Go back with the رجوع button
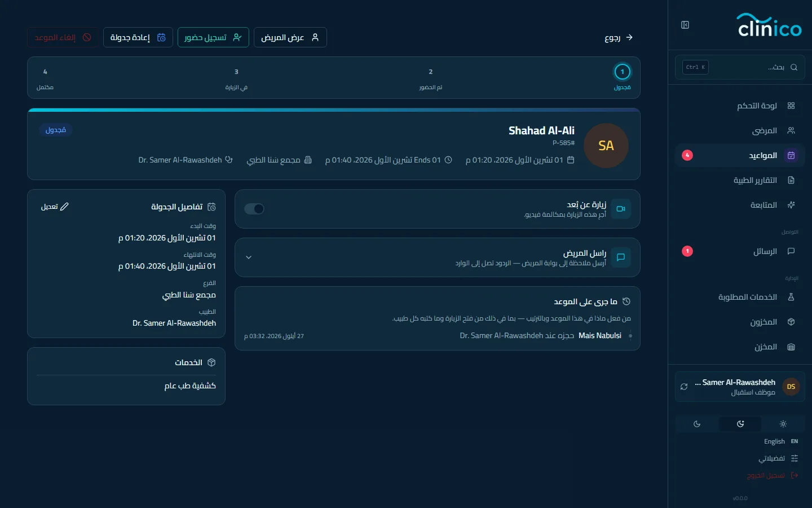 pos(619,37)
